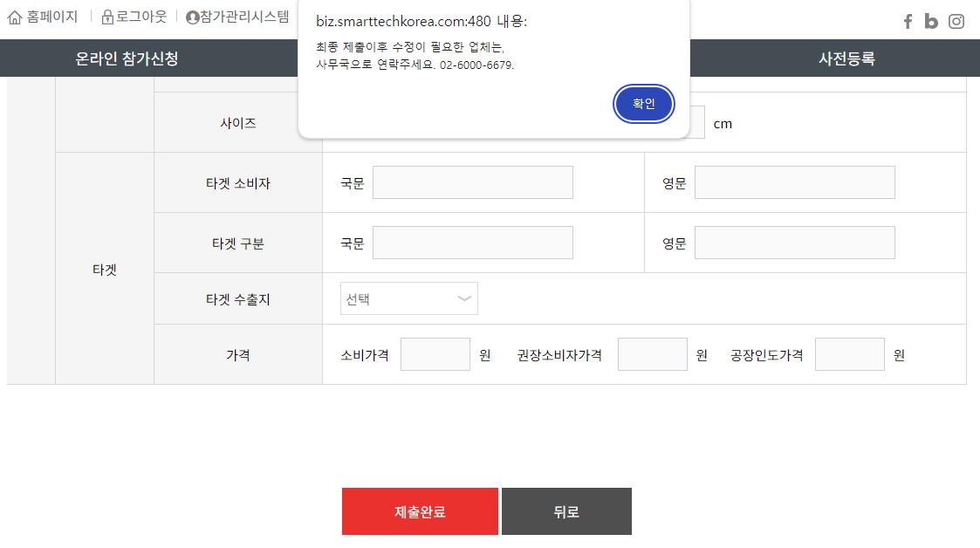Click the 소비가격 price input box
Image resolution: width=980 pixels, height=548 pixels.
[x=435, y=354]
